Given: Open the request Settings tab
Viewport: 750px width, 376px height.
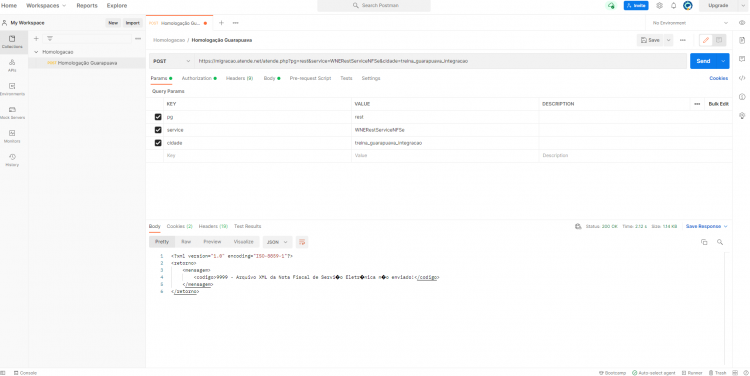Looking at the screenshot, I should tap(371, 78).
